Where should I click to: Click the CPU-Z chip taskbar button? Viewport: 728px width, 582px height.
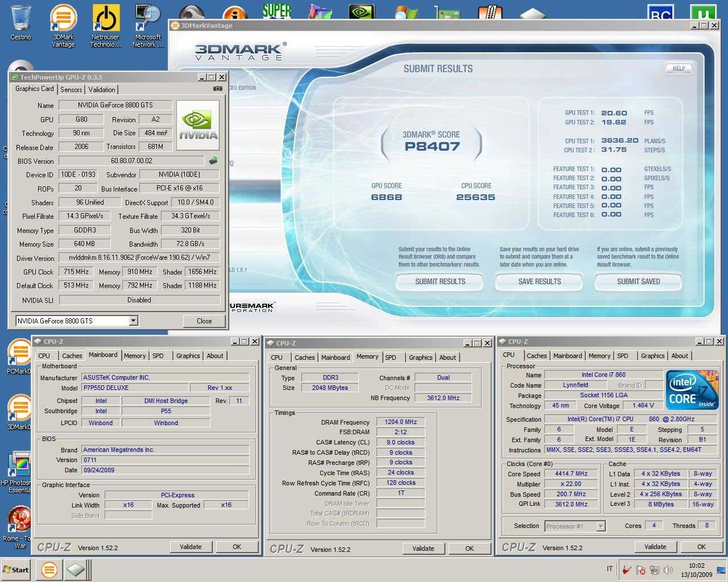(x=75, y=569)
